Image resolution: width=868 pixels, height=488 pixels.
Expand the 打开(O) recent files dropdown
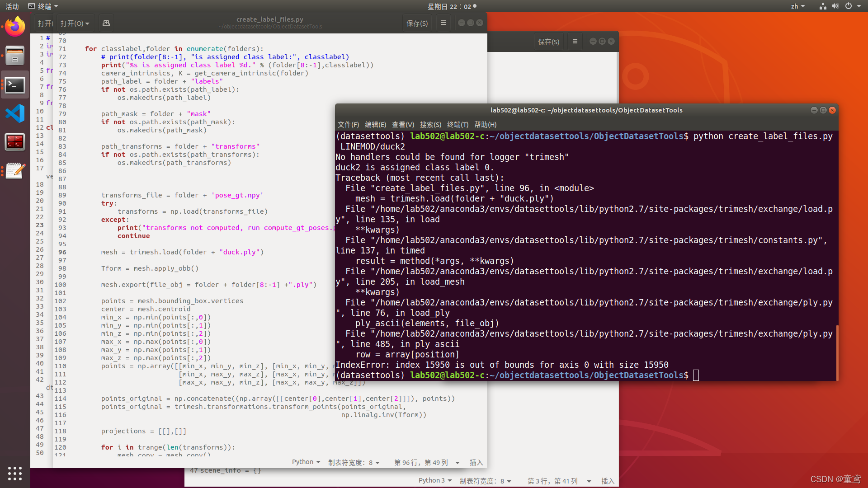pyautogui.click(x=75, y=23)
